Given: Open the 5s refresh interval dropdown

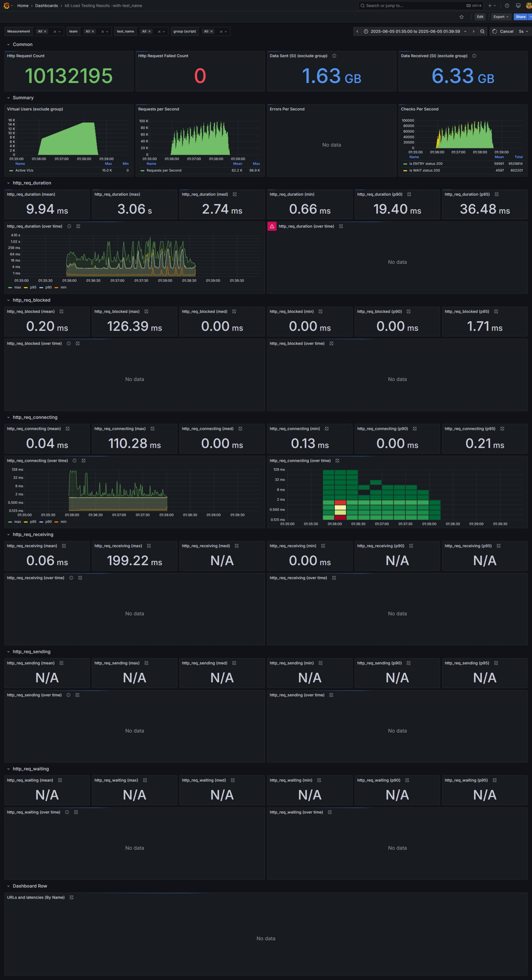Looking at the screenshot, I should [524, 32].
